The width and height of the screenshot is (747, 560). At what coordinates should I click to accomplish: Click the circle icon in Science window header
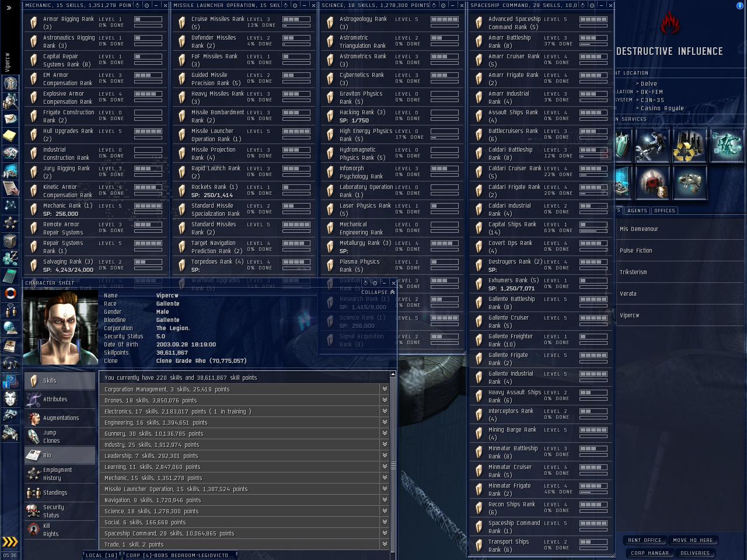pos(444,5)
